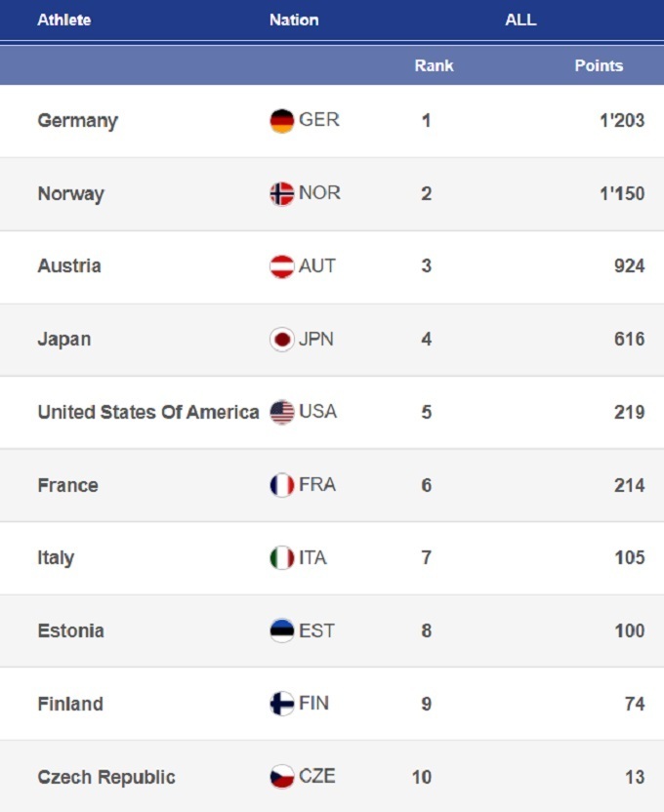
Task: Click the Italy flag icon
Action: click(282, 558)
